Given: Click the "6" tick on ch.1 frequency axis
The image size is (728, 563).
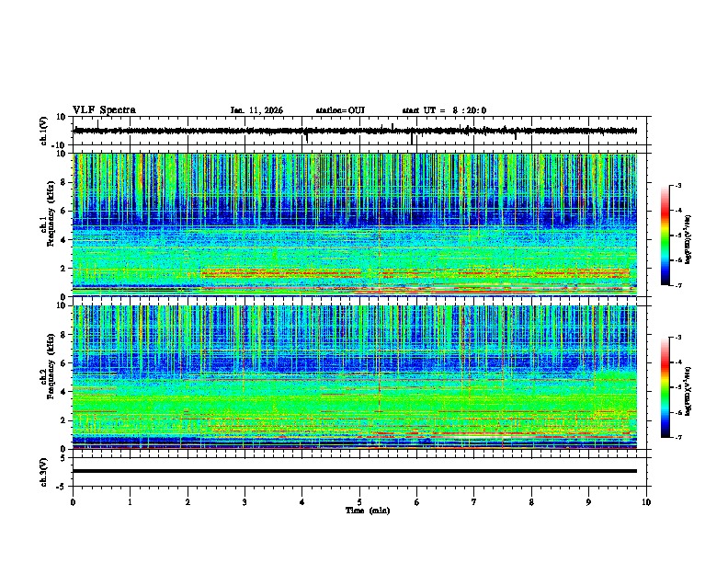Looking at the screenshot, I should pos(63,211).
